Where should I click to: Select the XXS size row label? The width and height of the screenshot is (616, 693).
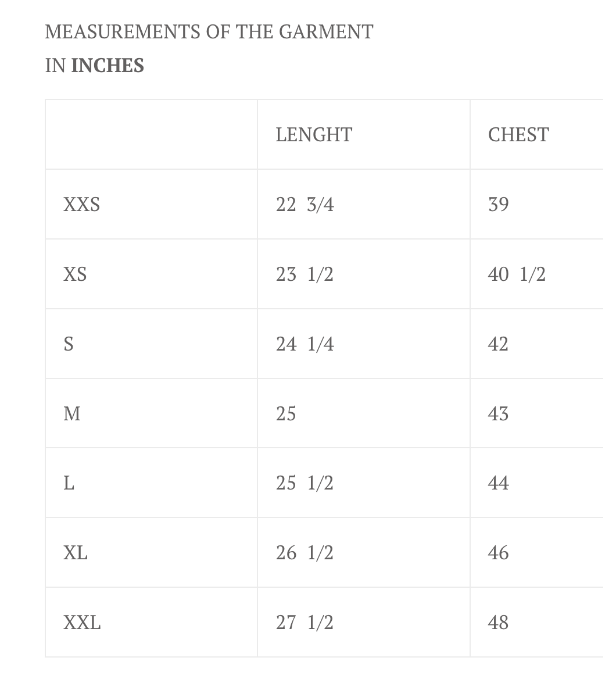82,205
